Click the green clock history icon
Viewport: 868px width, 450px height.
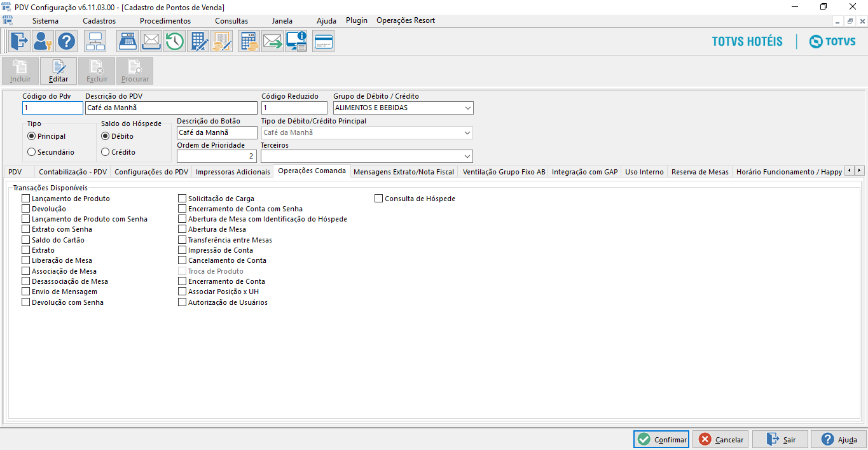coord(175,41)
